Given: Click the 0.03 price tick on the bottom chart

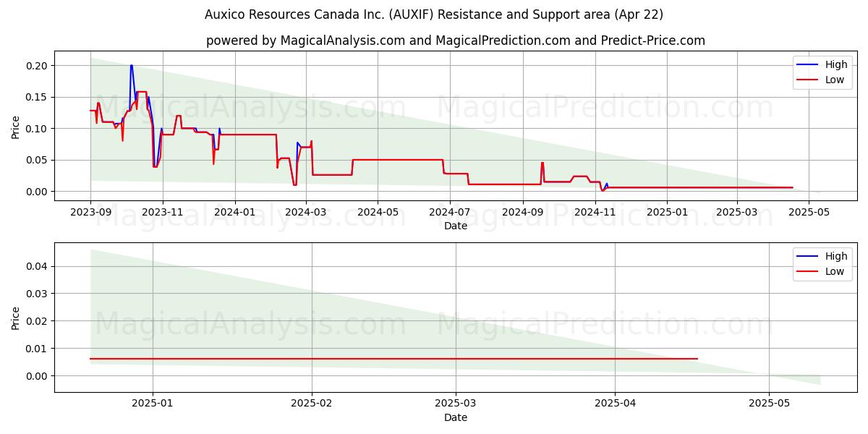Looking at the screenshot, I should (x=38, y=294).
